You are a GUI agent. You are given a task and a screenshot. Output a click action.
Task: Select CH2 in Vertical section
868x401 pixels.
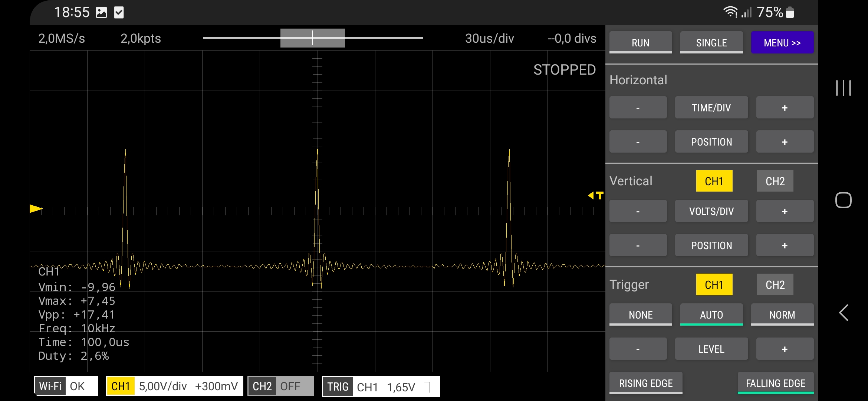click(775, 181)
